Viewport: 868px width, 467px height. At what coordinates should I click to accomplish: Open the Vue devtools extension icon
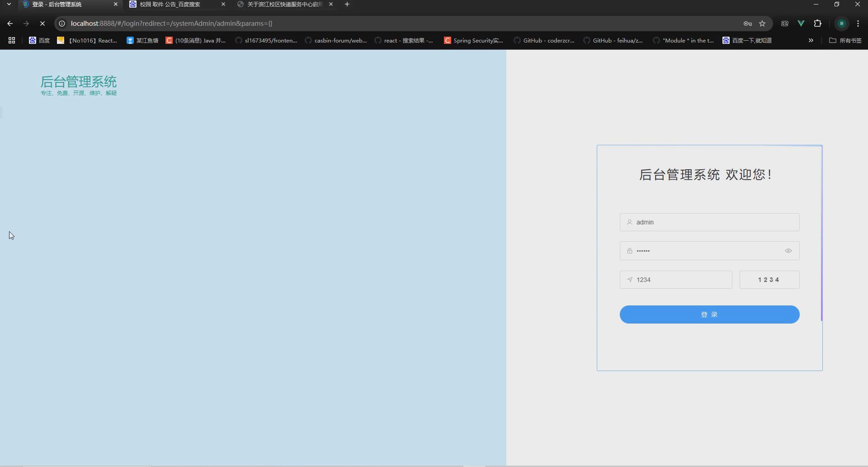tap(802, 23)
